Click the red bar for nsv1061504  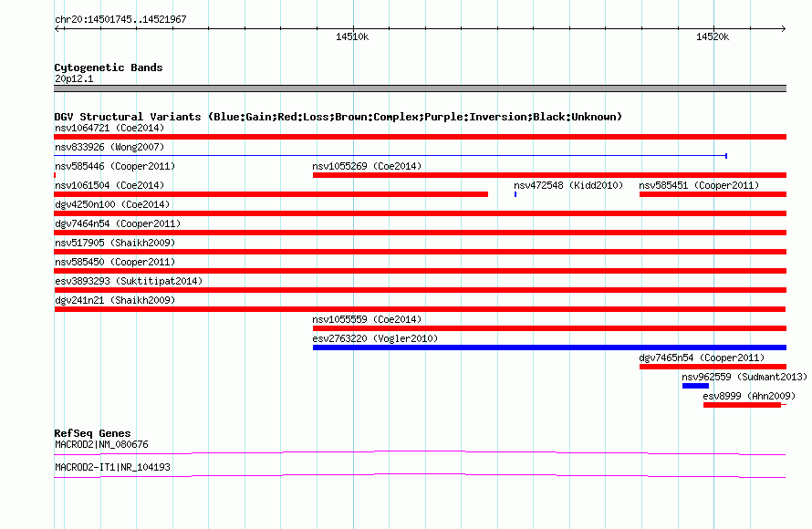(271, 194)
